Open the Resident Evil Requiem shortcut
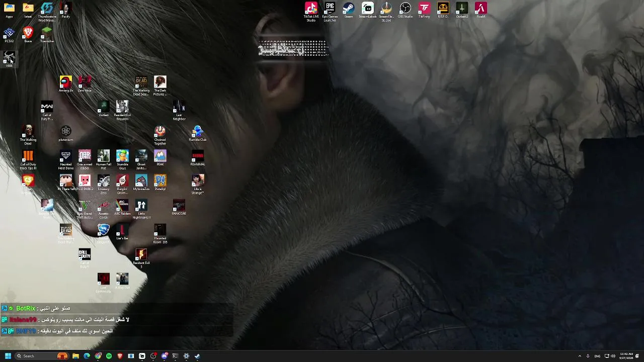644x362 pixels. (x=122, y=111)
